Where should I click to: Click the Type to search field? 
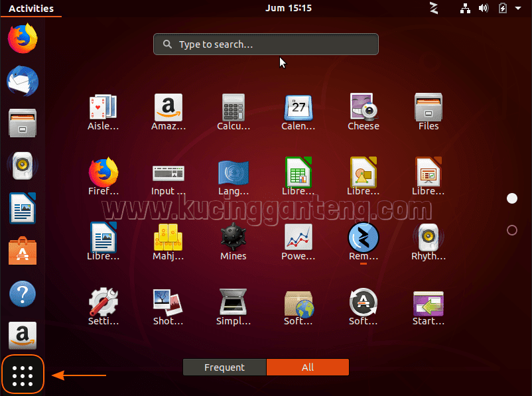[x=265, y=44]
